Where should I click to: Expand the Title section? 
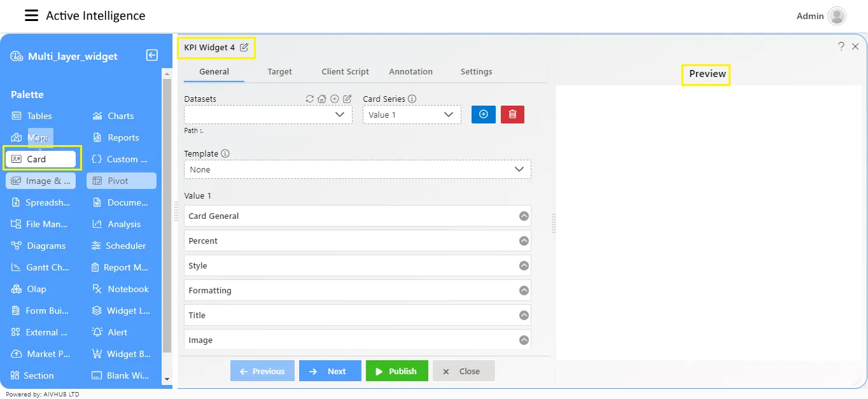pos(358,315)
